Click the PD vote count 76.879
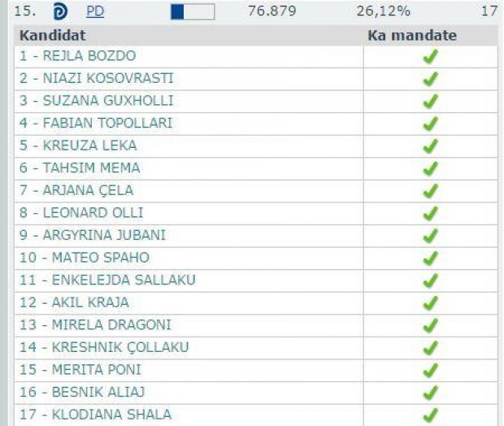The height and width of the screenshot is (426, 504). [272, 12]
